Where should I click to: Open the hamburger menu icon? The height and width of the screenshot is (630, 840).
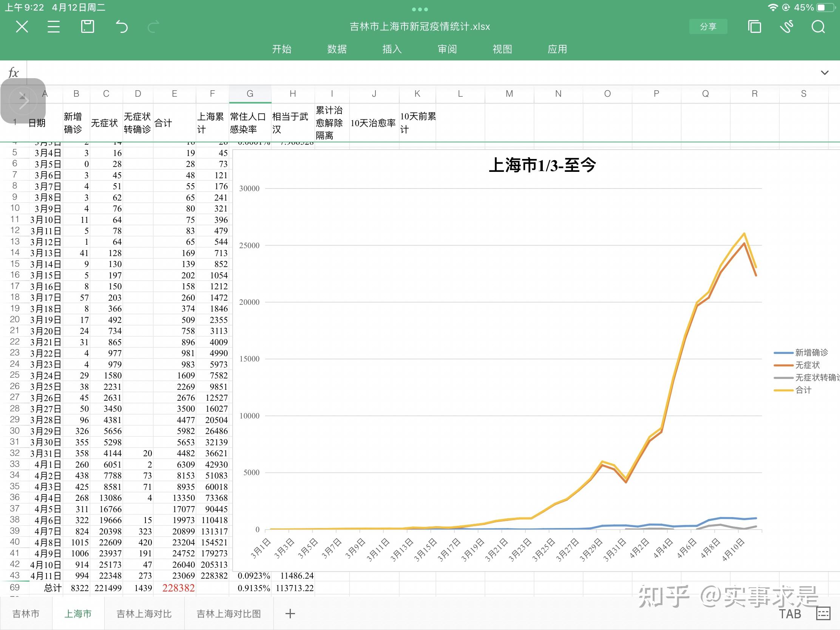[54, 26]
